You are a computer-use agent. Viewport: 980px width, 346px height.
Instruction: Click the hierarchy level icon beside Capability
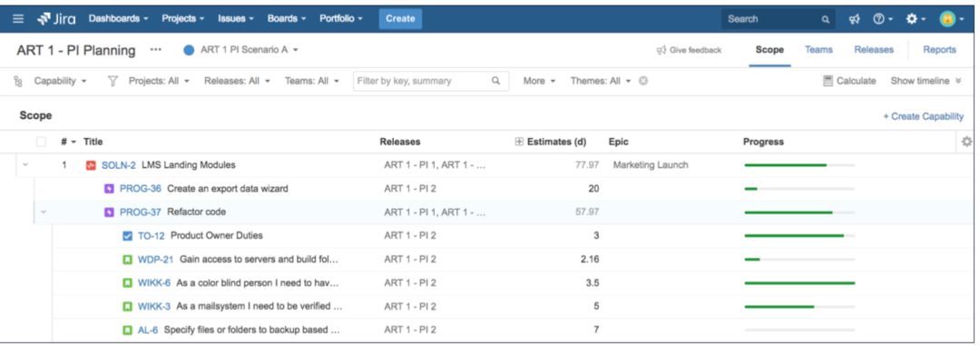tap(18, 81)
